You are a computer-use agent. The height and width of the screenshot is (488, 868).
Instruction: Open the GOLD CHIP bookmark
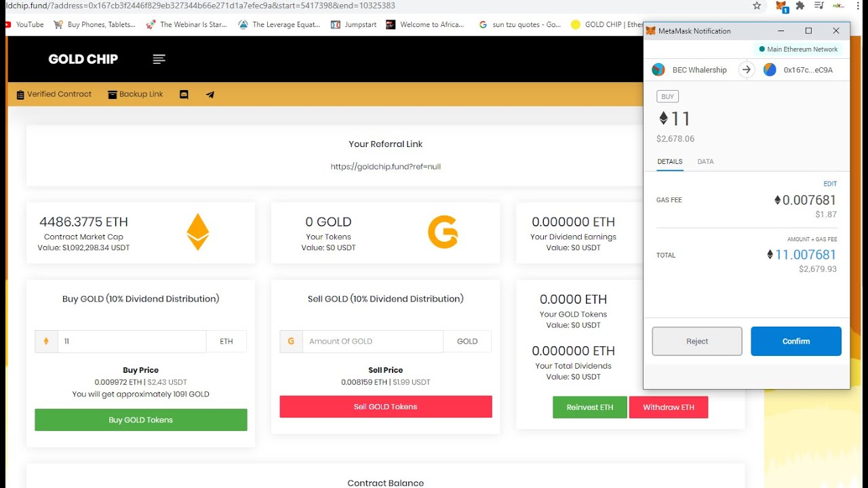(607, 24)
